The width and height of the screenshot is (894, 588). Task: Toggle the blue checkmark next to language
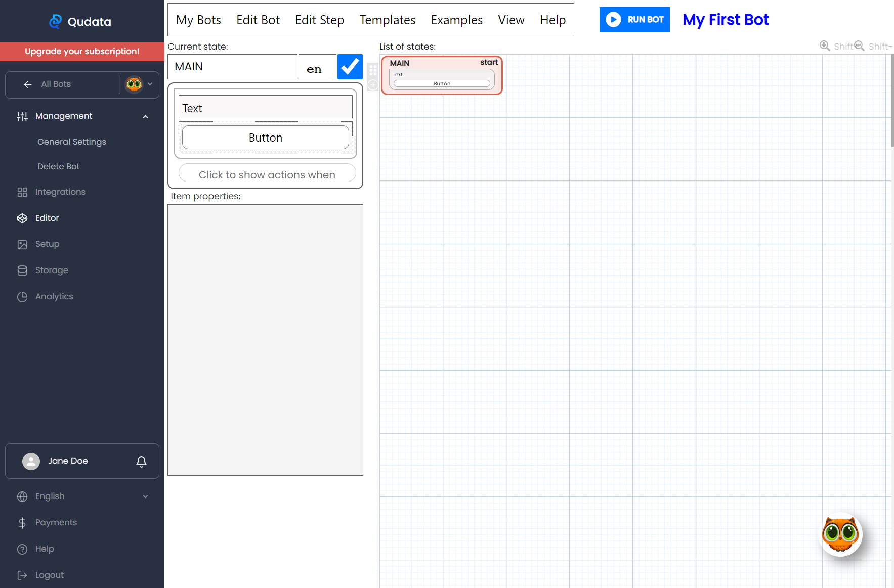[350, 67]
